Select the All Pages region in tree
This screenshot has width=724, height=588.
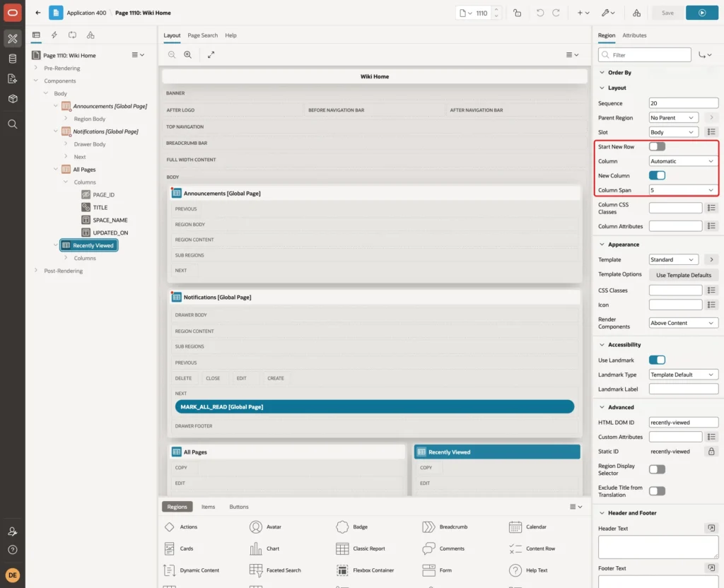pos(84,170)
